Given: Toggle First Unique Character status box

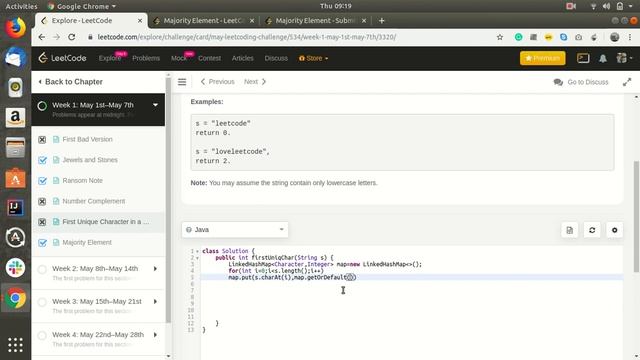Looking at the screenshot, I should (42, 222).
